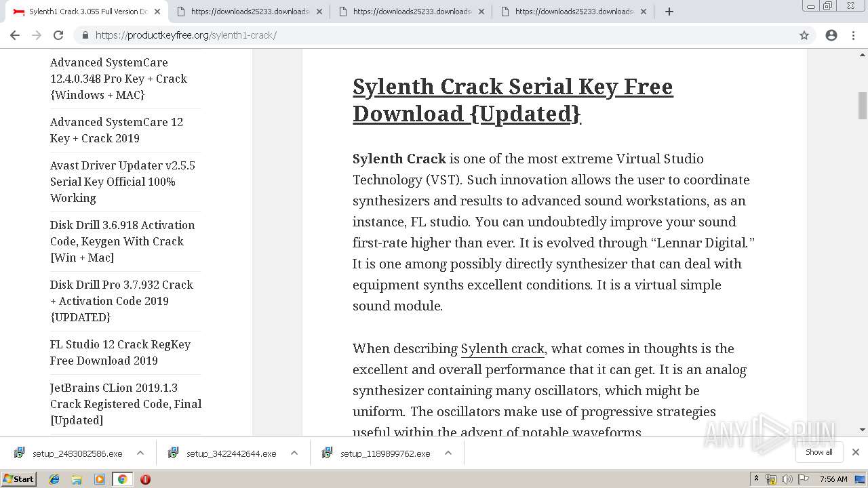Show hidden system tray icons
This screenshot has height=488, width=868.
click(756, 479)
